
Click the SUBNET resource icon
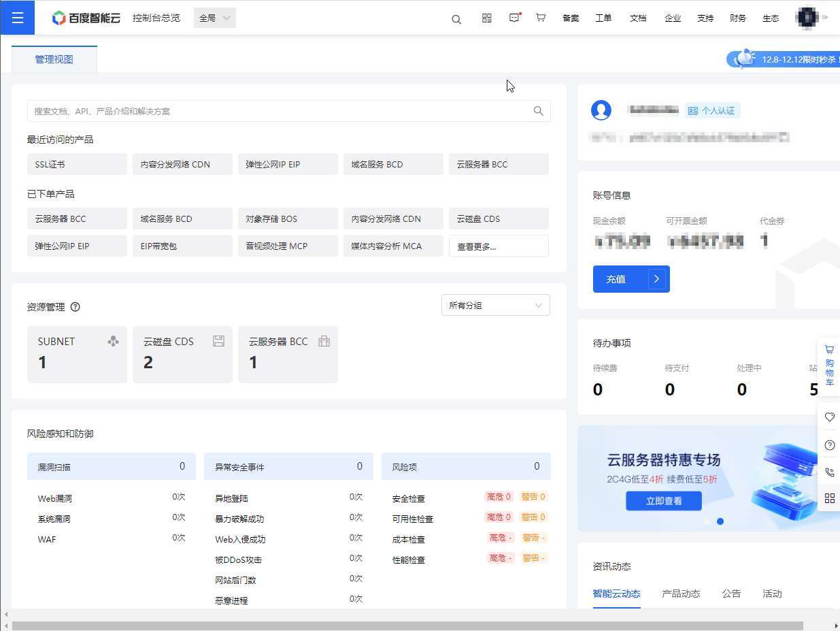(x=114, y=341)
